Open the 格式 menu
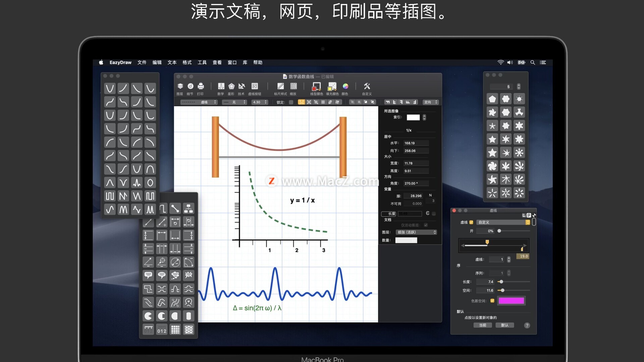Image resolution: width=644 pixels, height=362 pixels. tap(187, 62)
